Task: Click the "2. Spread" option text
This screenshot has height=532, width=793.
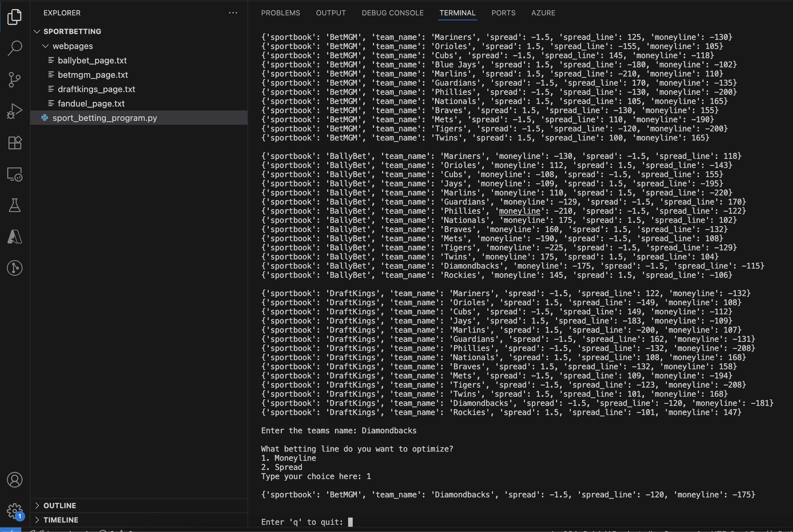Action: click(x=282, y=467)
